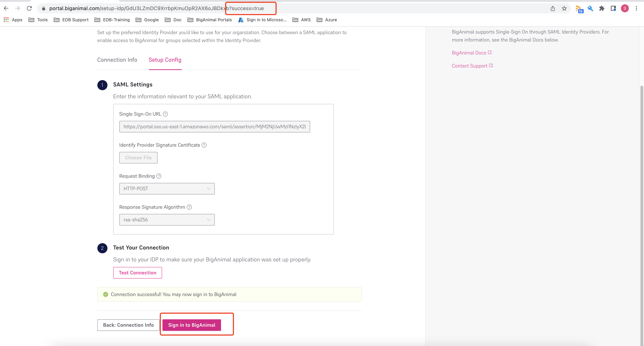Open the Azure bookmark folder
This screenshot has width=644, height=346.
[327, 20]
